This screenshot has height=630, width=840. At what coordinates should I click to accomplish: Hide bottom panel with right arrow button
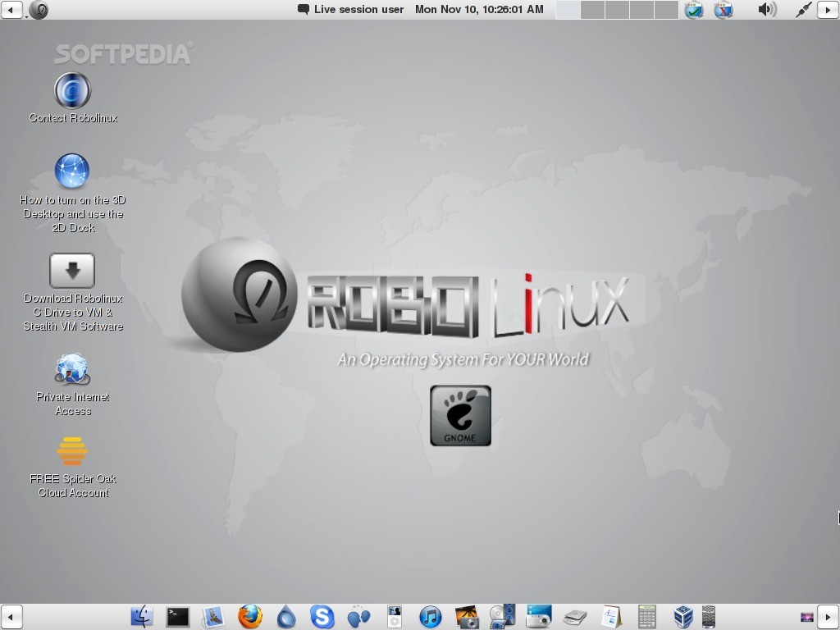click(x=829, y=617)
